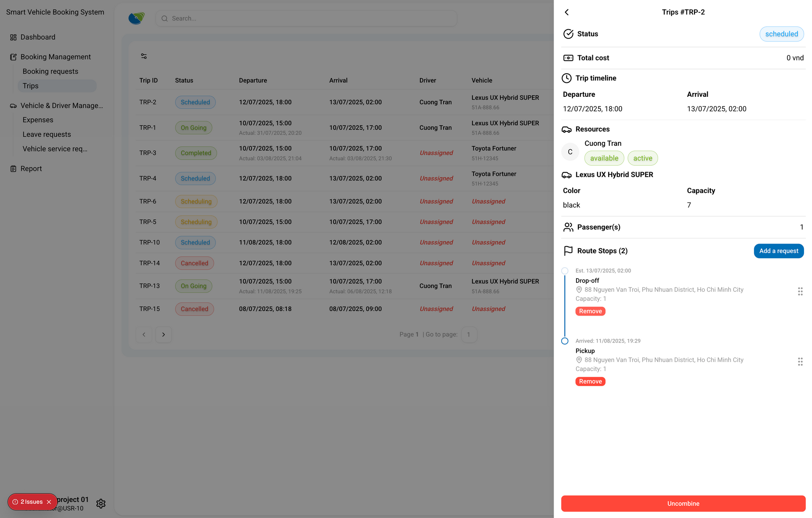Click the settings gear icon
The height and width of the screenshot is (518, 812).
(101, 503)
